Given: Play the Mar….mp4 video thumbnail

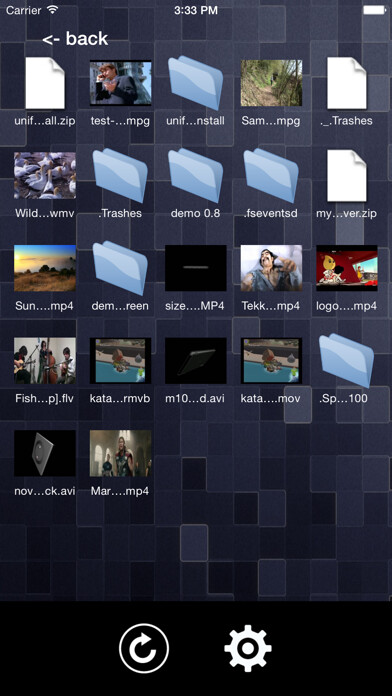Looking at the screenshot, I should click(x=120, y=453).
